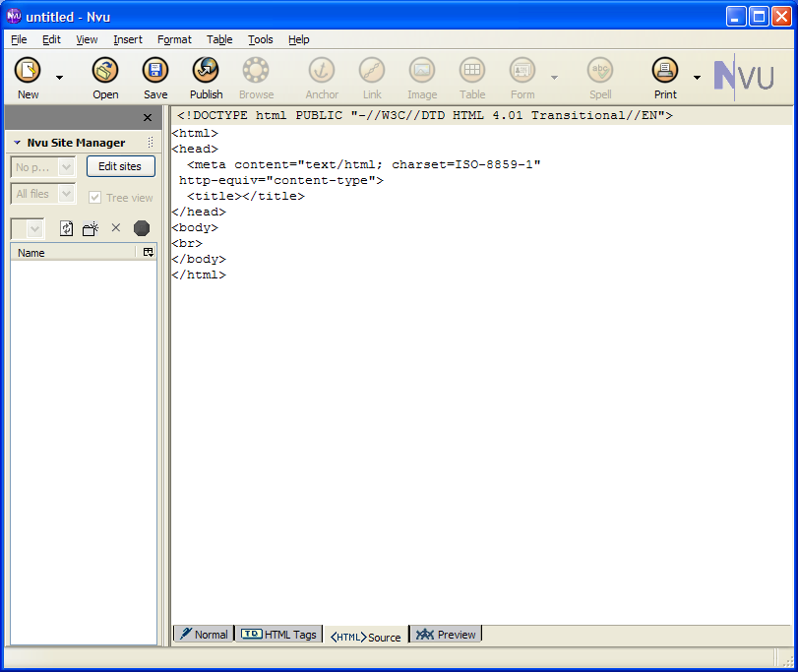Screen dimensions: 798x672
Task: Click the stop octagon icon
Action: click(x=142, y=228)
